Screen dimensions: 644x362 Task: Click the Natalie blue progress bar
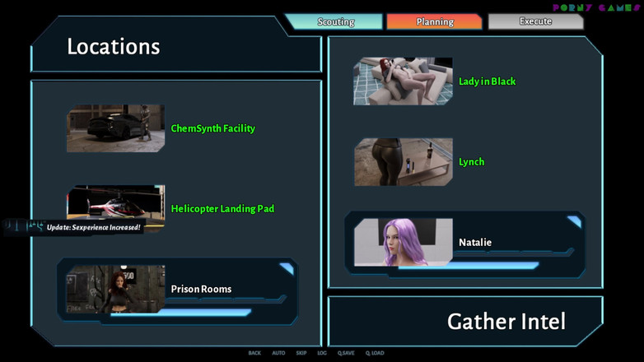point(469,266)
